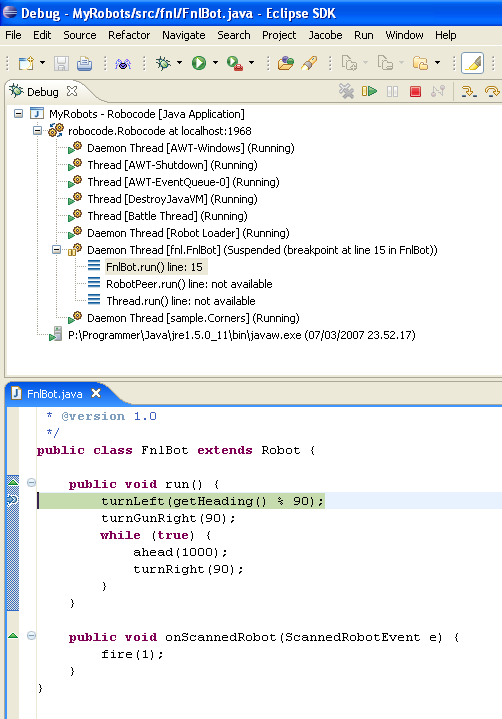
Task: Select Thread [Battle Thread] row
Action: click(x=167, y=216)
